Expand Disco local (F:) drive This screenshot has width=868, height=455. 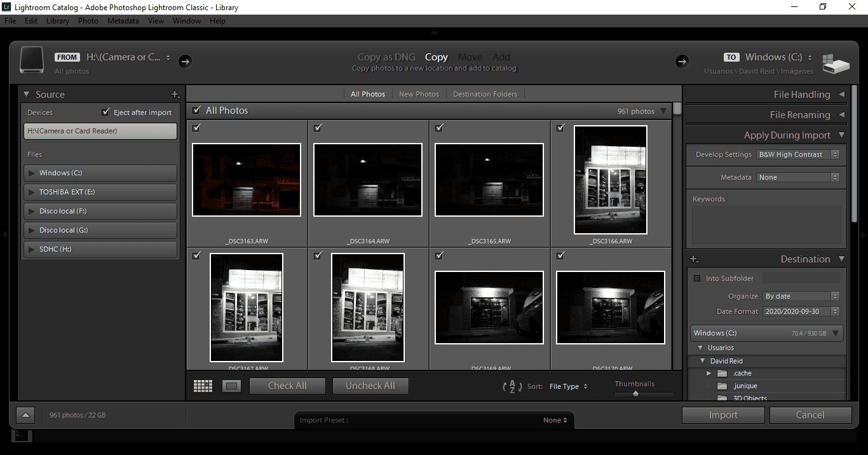coord(32,211)
